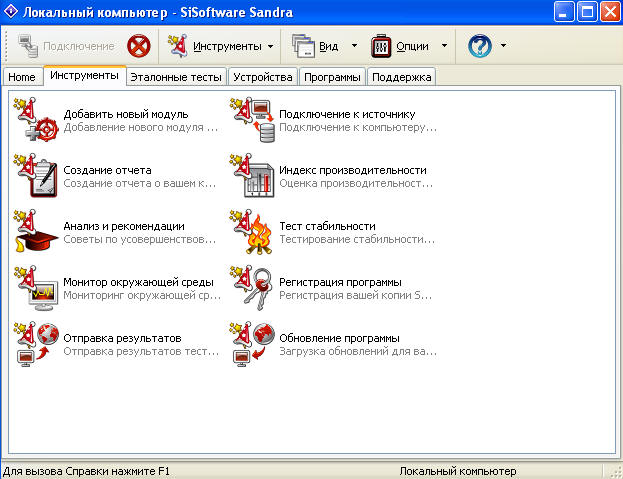
Task: Click status bar 'Локальный компьютер' entry
Action: (458, 471)
